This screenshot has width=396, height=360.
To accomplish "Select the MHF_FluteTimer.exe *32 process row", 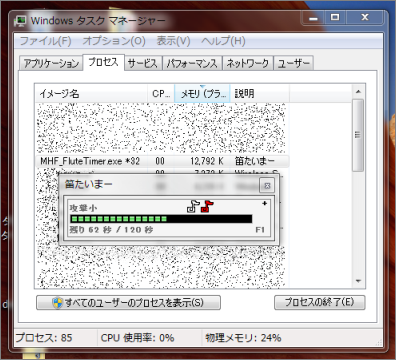I will [162, 161].
